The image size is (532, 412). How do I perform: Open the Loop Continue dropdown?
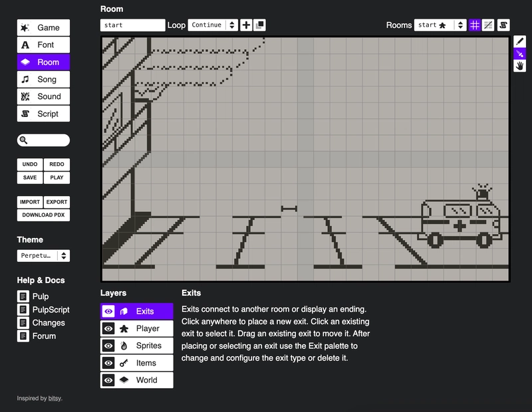pos(213,25)
